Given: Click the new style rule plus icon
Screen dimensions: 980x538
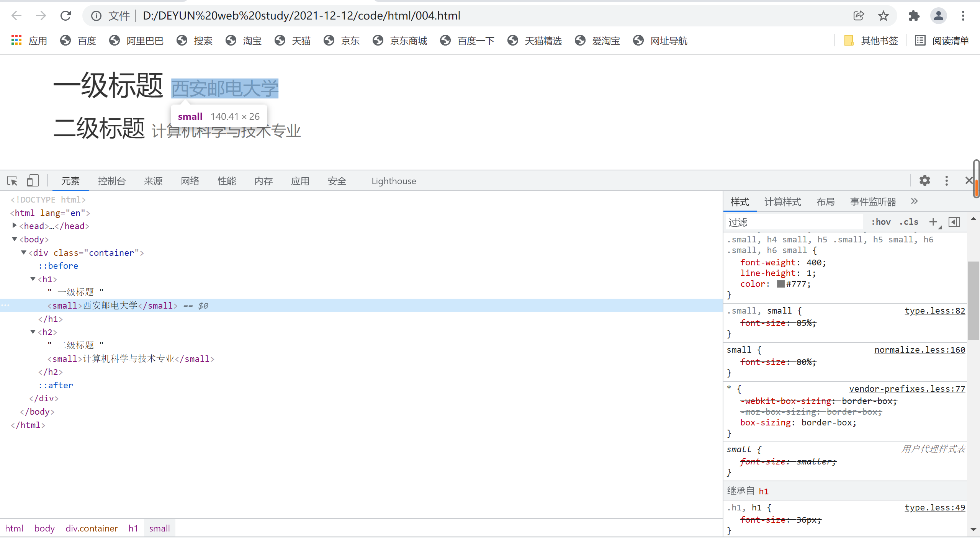Looking at the screenshot, I should pyautogui.click(x=933, y=222).
